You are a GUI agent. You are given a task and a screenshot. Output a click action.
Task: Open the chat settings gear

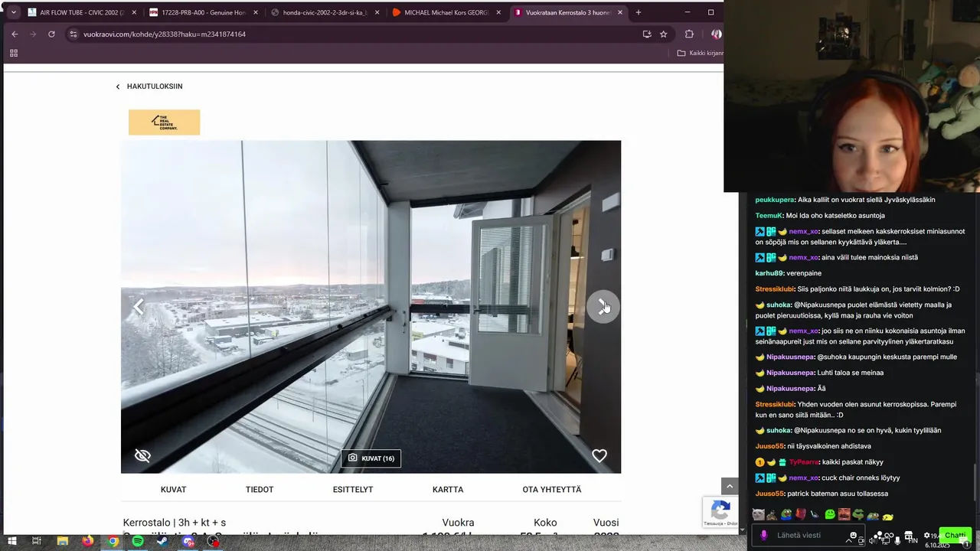[x=926, y=535]
